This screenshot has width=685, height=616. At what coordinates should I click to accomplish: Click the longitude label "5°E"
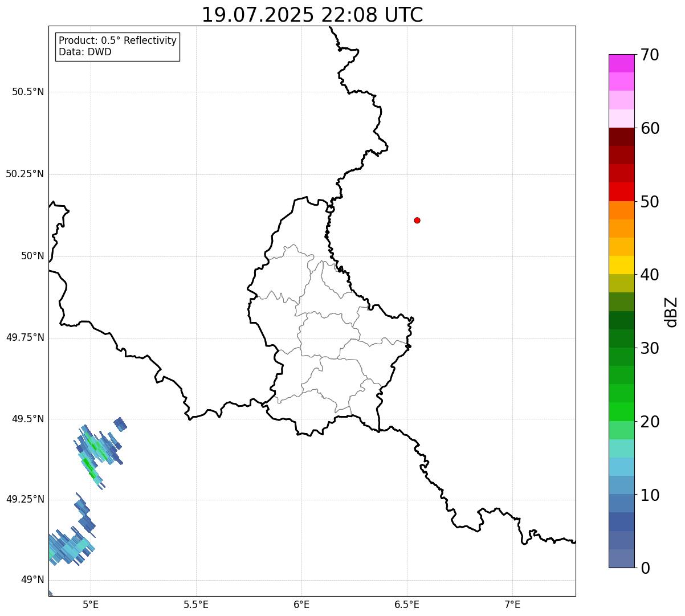[x=91, y=604]
